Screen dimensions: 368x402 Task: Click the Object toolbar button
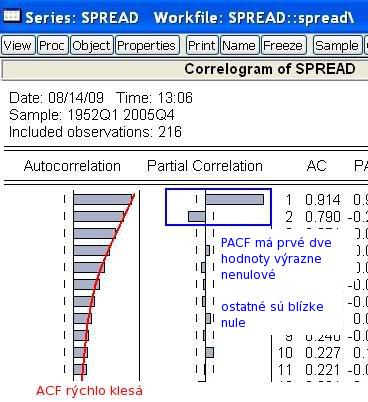(x=91, y=45)
